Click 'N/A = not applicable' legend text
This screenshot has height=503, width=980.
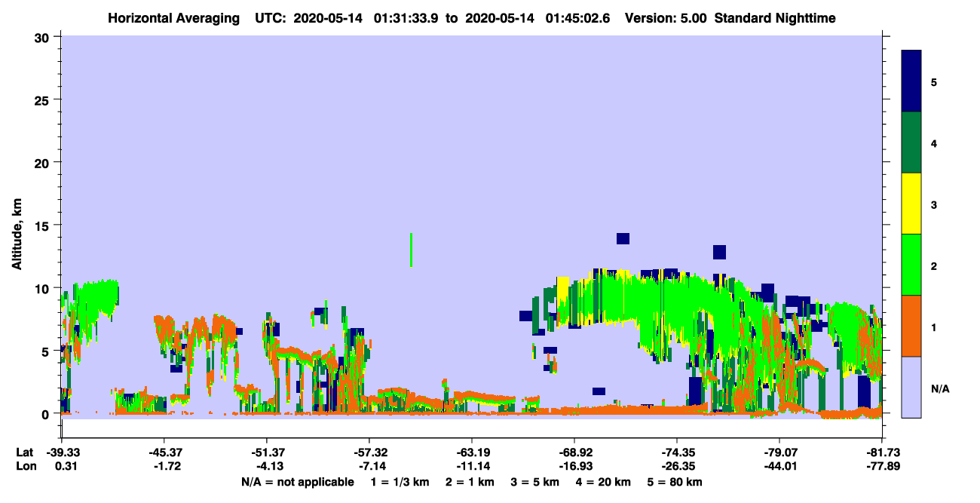(x=297, y=482)
